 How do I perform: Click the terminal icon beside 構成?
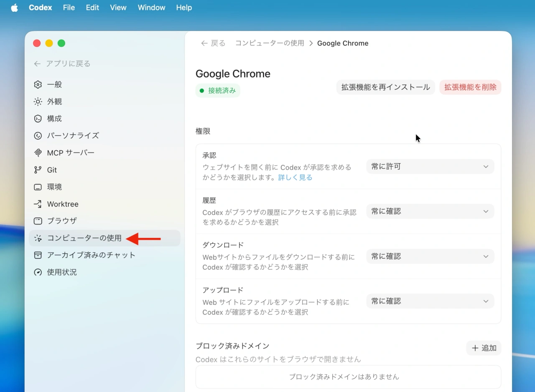(x=38, y=119)
